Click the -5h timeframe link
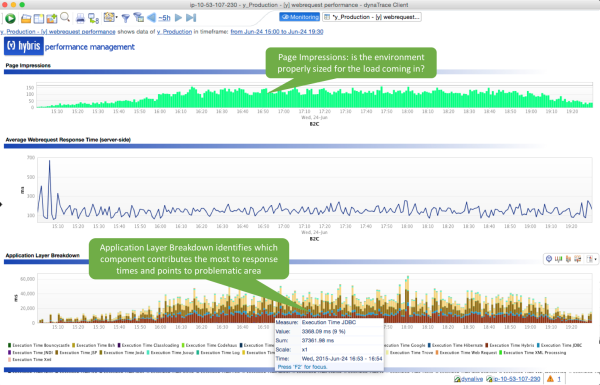The image size is (600, 385). click(x=164, y=18)
